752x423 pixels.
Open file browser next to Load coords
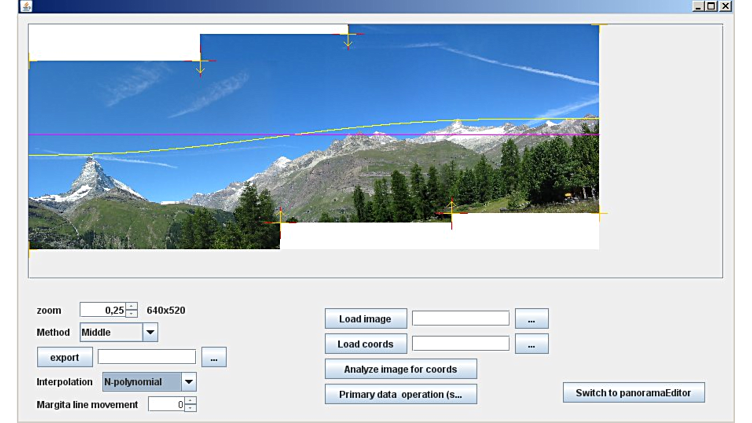click(531, 344)
